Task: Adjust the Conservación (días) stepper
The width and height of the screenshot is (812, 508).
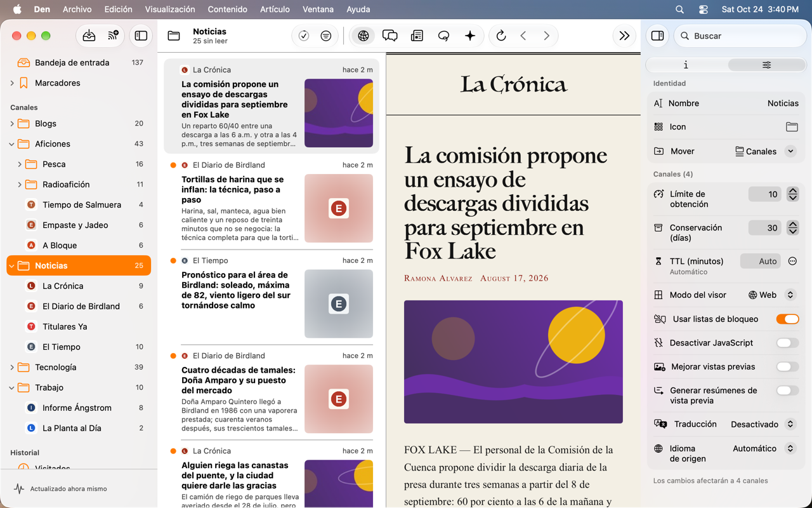Action: (x=792, y=228)
